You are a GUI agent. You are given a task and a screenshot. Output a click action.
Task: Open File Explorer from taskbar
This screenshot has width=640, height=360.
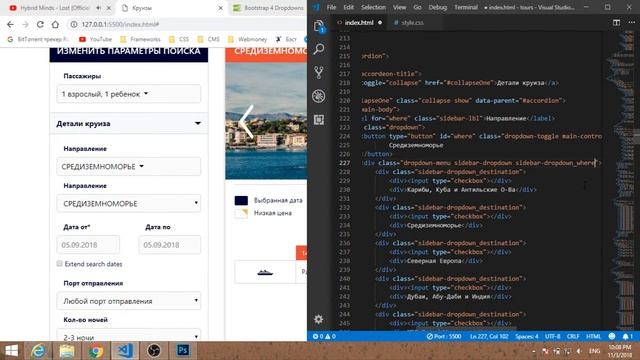point(67,351)
